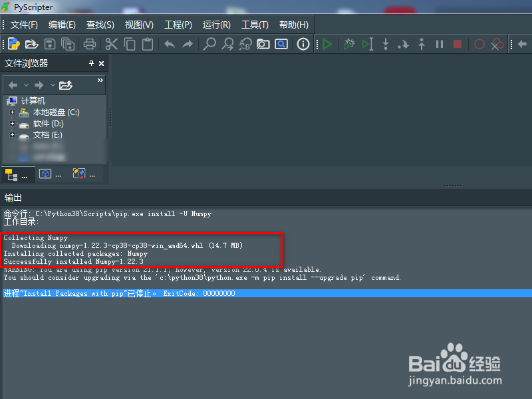Select the ExitCode 00000000 output line
The width and height of the screenshot is (532, 399).
[266, 293]
